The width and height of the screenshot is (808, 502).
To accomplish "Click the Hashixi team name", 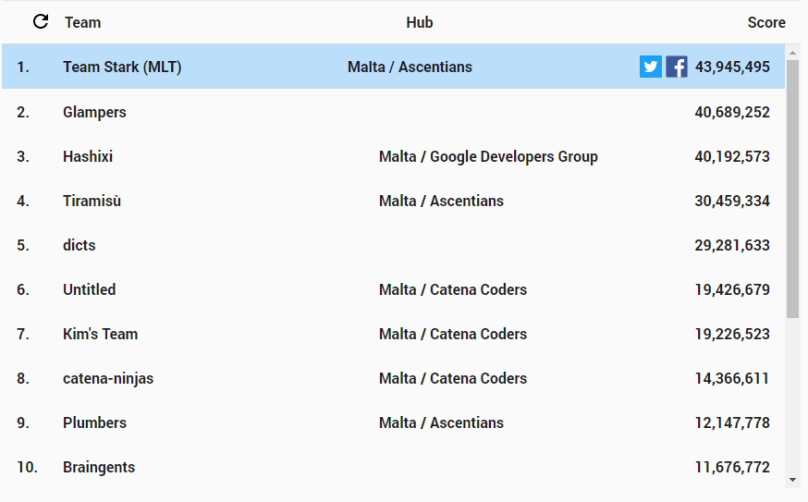I will pyautogui.click(x=88, y=156).
